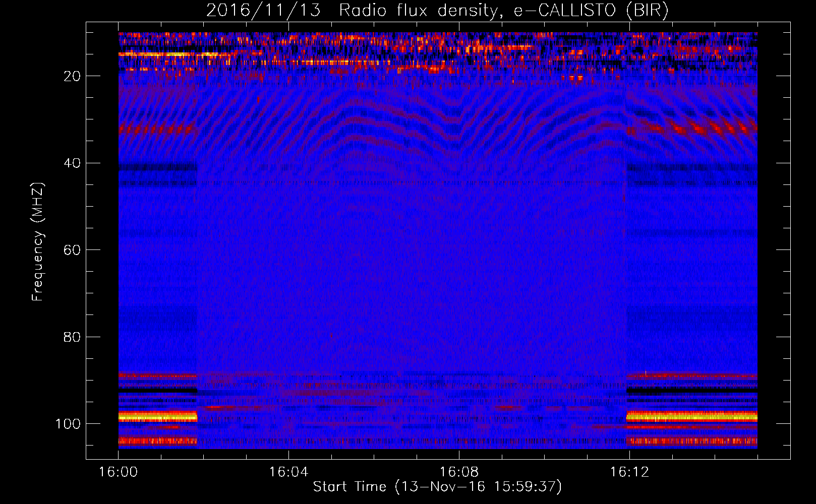Click the 'Frequency (MHZ)' axis label
This screenshot has width=816, height=504.
pyautogui.click(x=38, y=241)
